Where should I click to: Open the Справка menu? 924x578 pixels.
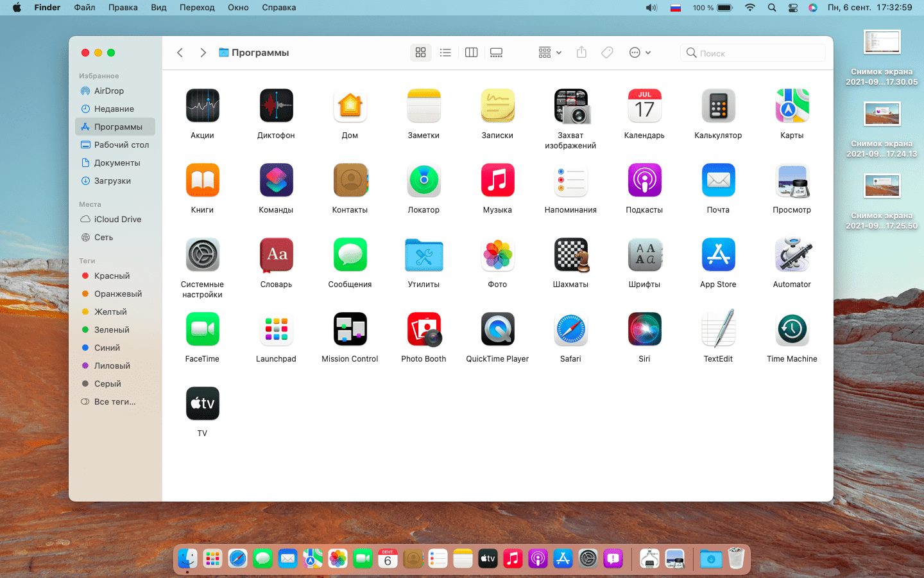pyautogui.click(x=279, y=8)
